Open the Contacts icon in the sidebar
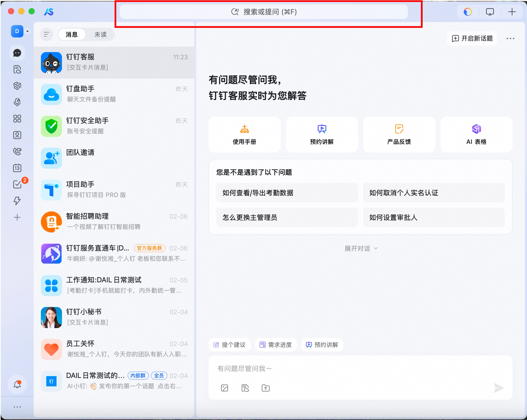527x420 pixels. (x=17, y=135)
